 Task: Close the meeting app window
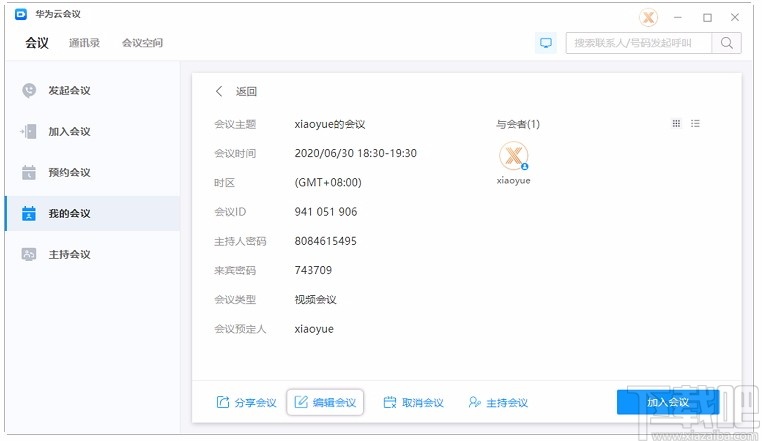(735, 18)
